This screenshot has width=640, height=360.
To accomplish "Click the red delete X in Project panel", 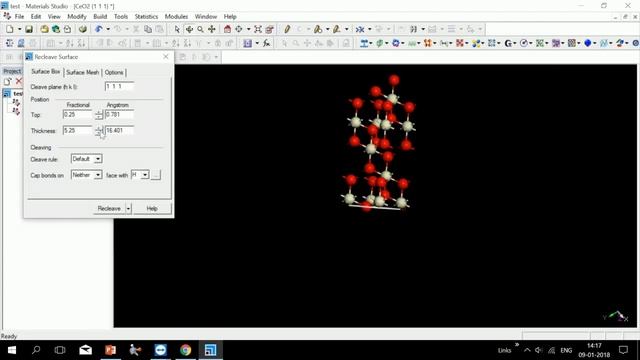I will 19,81.
